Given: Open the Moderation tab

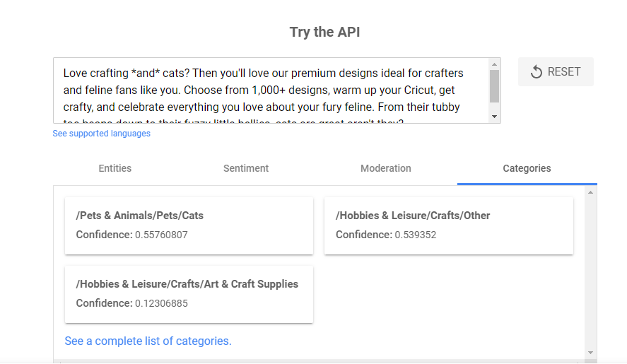Looking at the screenshot, I should pos(385,168).
